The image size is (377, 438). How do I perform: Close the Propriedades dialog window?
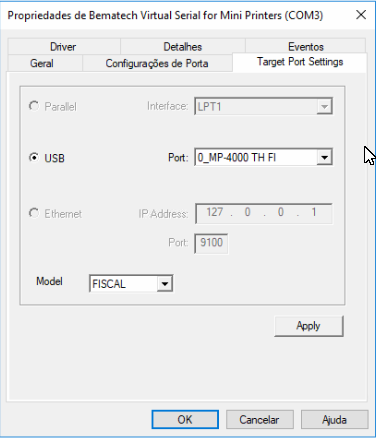tap(361, 15)
